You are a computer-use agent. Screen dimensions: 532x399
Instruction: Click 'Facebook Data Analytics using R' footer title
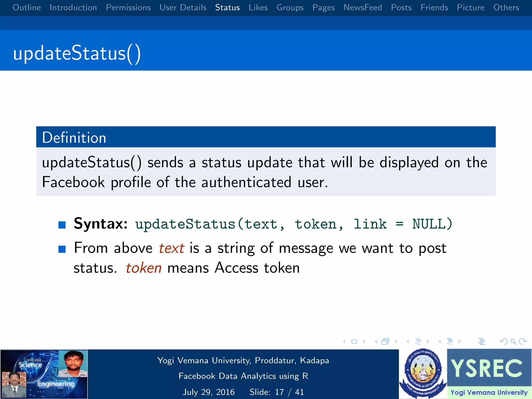pos(243,376)
